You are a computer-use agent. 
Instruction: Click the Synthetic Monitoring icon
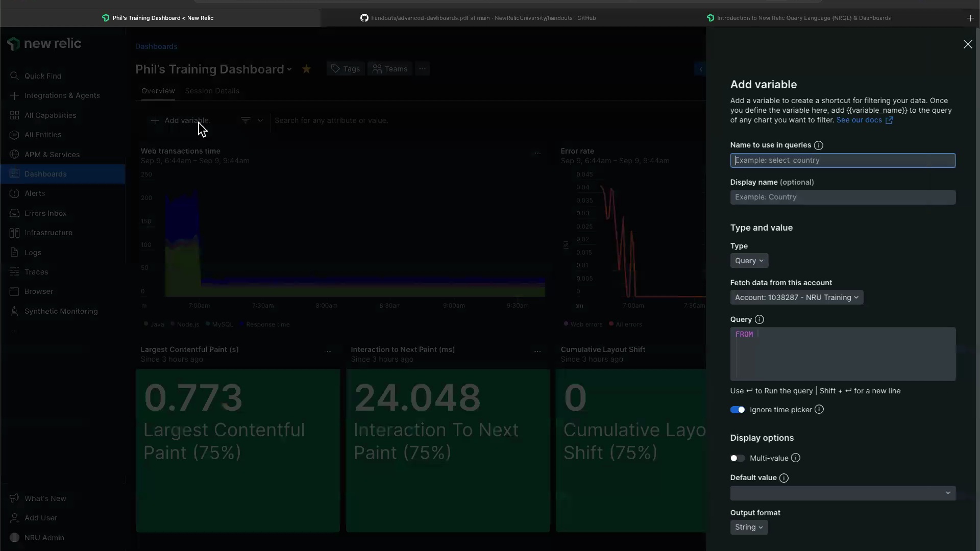[x=14, y=311]
